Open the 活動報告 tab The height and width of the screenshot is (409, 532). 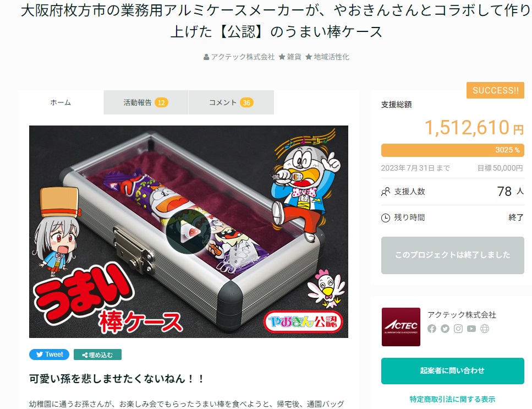[x=146, y=102]
